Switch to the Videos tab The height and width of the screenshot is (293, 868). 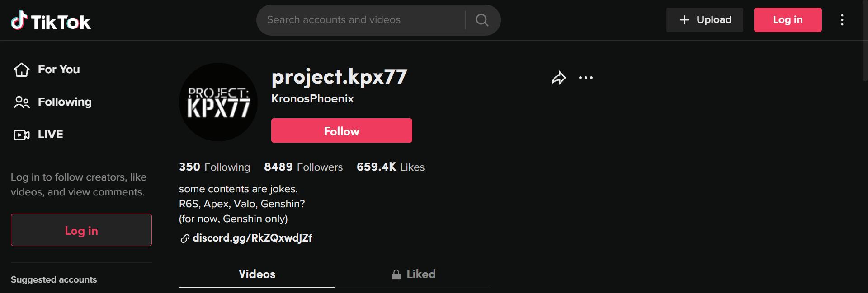tap(257, 274)
